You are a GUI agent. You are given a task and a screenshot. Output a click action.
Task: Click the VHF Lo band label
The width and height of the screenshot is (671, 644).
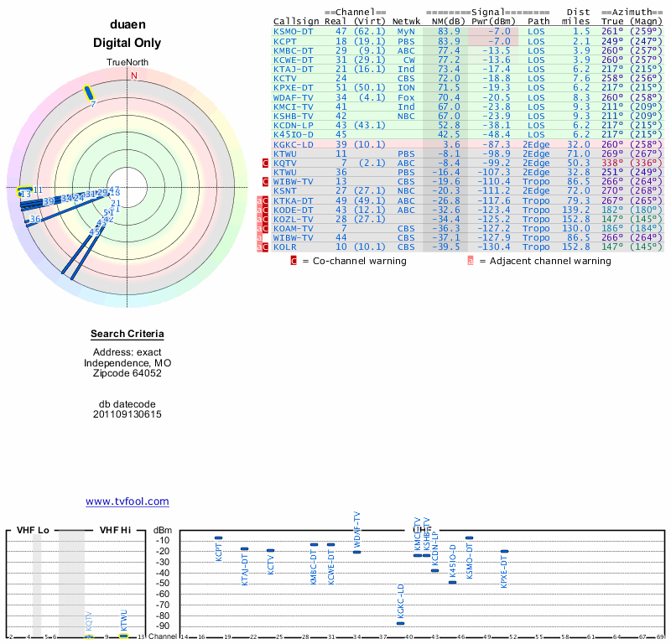pos(33,530)
